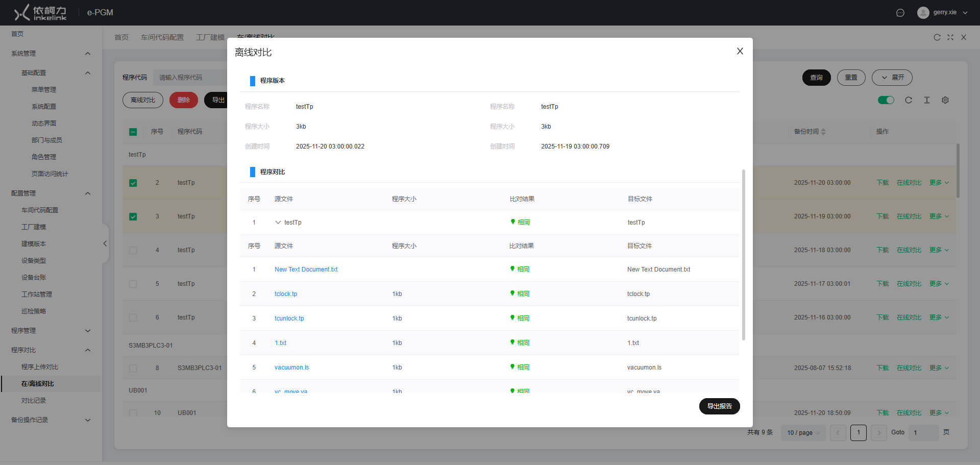980x465 pixels.
Task: Open the tclock.tp source file link
Action: pyautogui.click(x=286, y=294)
